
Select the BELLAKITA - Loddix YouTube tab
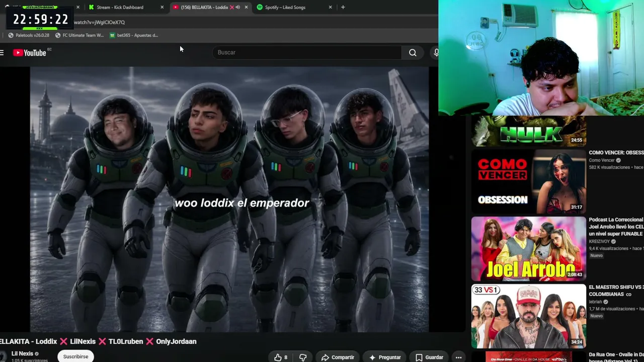tap(204, 7)
